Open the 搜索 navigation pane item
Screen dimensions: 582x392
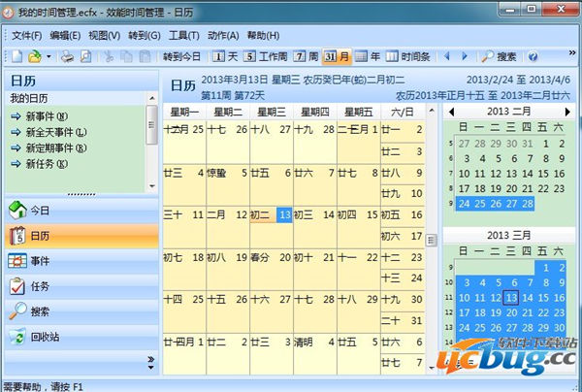click(81, 311)
